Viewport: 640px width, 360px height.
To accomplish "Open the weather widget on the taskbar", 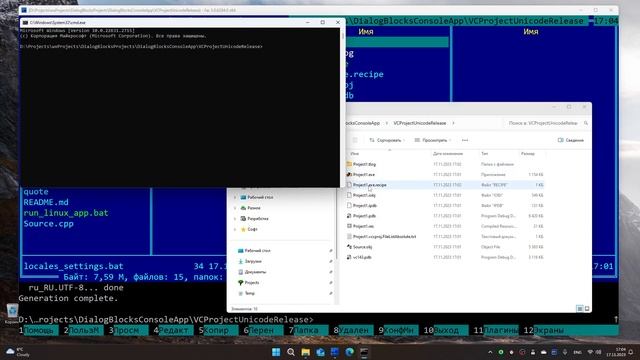I will click(17, 352).
